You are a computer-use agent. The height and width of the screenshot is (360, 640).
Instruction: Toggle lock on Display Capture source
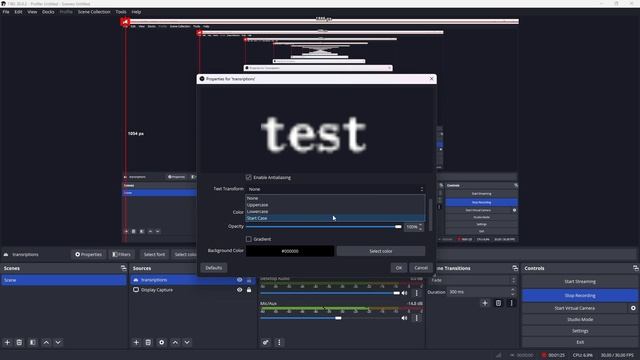tap(249, 290)
